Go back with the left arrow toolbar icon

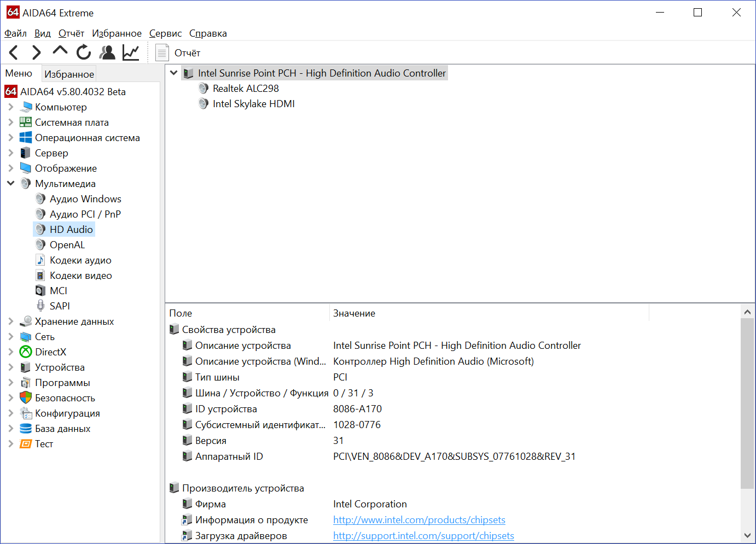coord(14,52)
